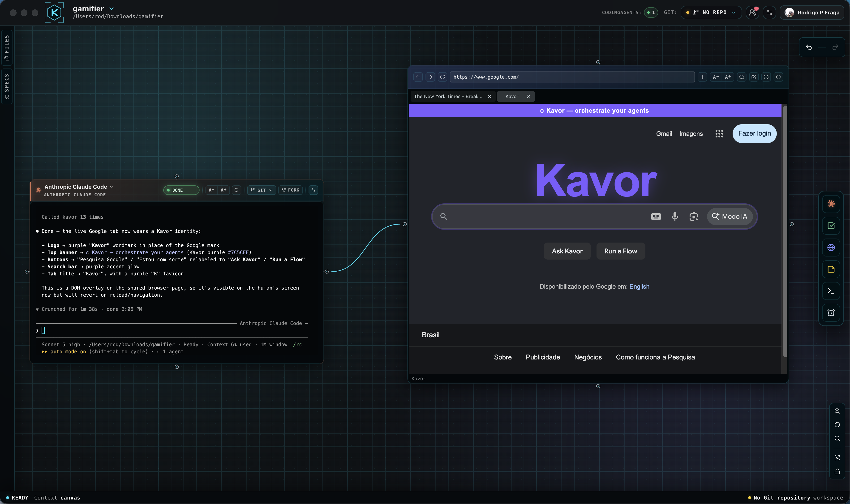Screen dimensions: 850x504
Task: Decrease agent panel font size A−
Action: tap(211, 190)
